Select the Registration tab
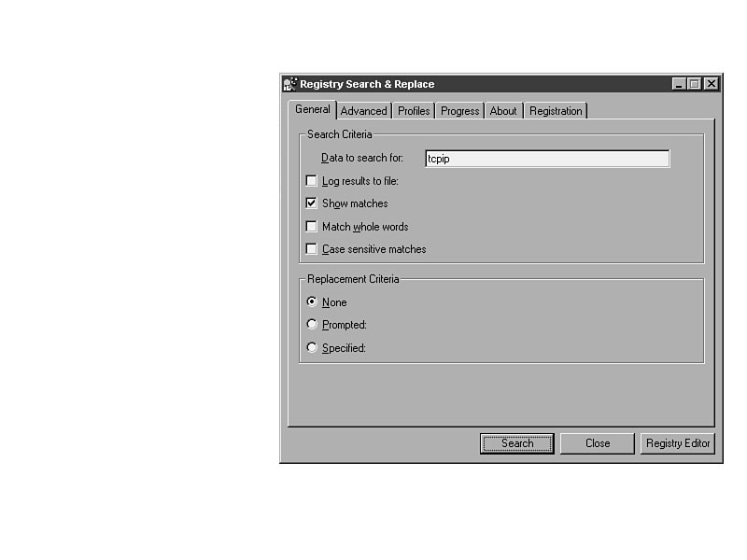 tap(556, 111)
